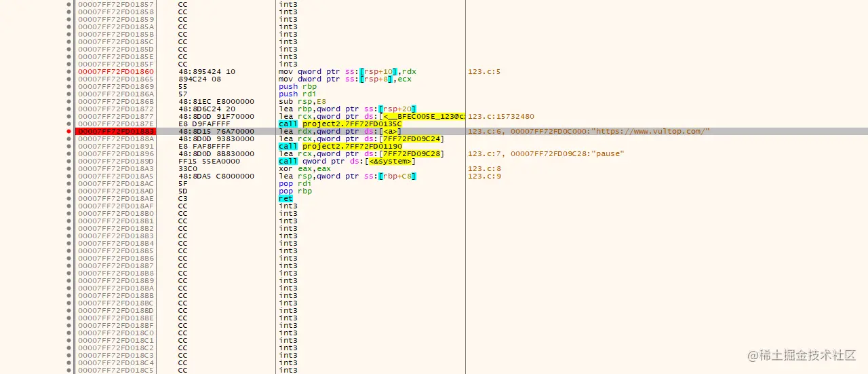The width and height of the screenshot is (868, 374).
Task: Select address 00007FF72FD0188A
Action: pyautogui.click(x=116, y=138)
